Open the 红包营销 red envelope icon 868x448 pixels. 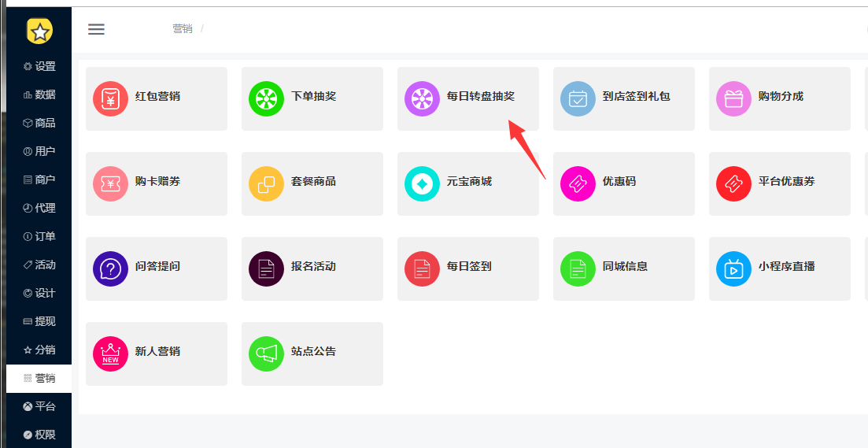(110, 98)
